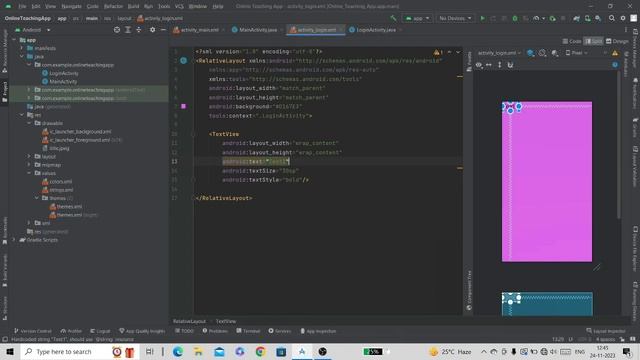The height and width of the screenshot is (360, 640).
Task: Click the Apply Changes green icon
Action: (x=552, y=18)
